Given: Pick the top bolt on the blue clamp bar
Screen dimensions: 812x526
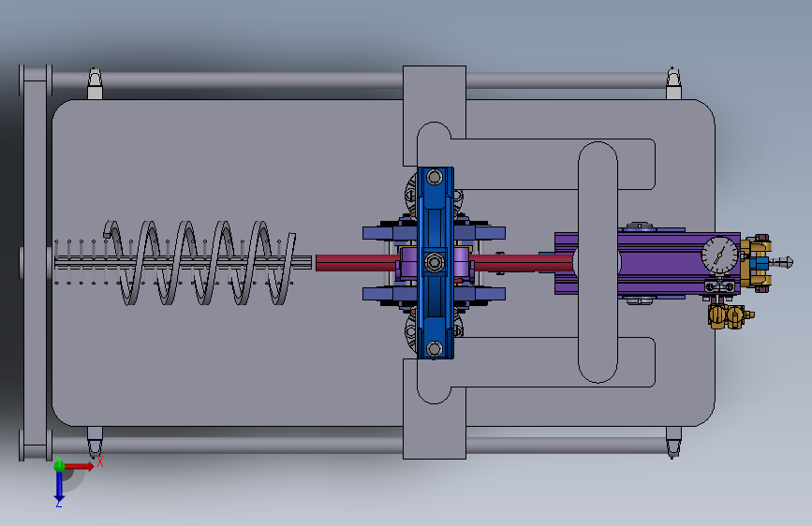Looking at the screenshot, I should tap(435, 178).
